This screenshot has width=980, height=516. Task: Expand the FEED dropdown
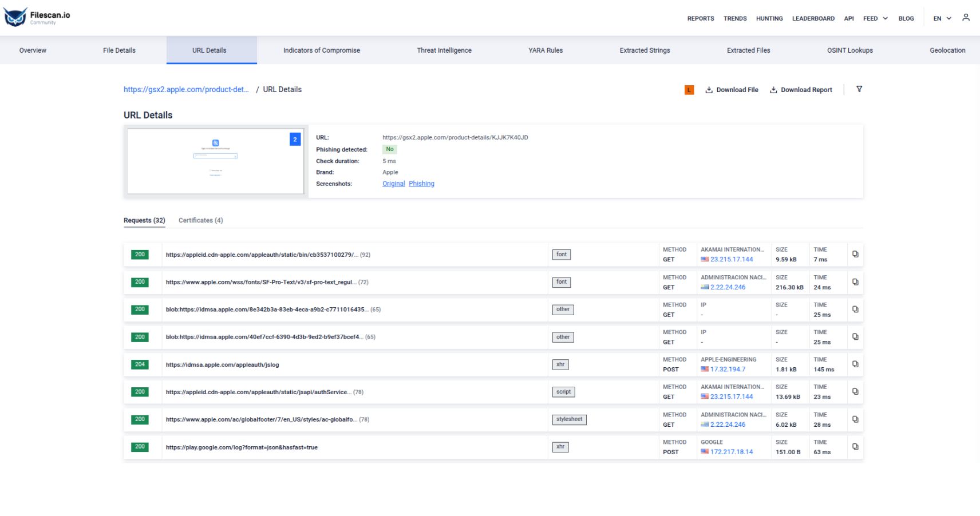(875, 18)
